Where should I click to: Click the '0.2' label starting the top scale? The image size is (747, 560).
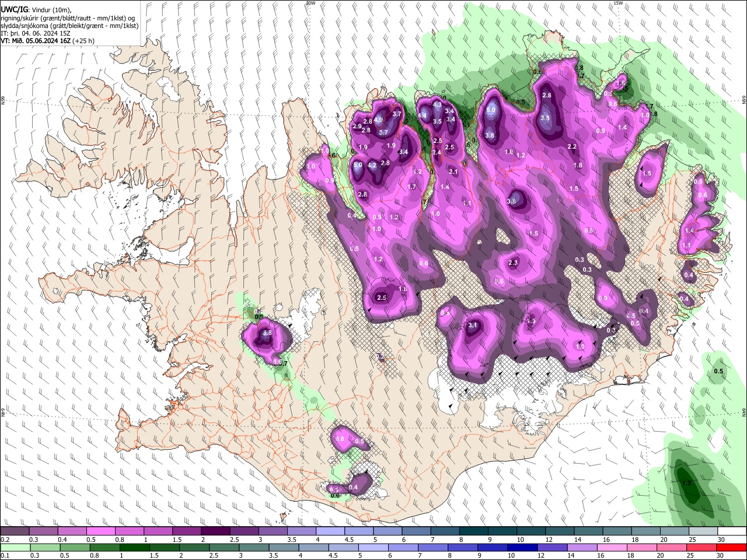click(5, 540)
